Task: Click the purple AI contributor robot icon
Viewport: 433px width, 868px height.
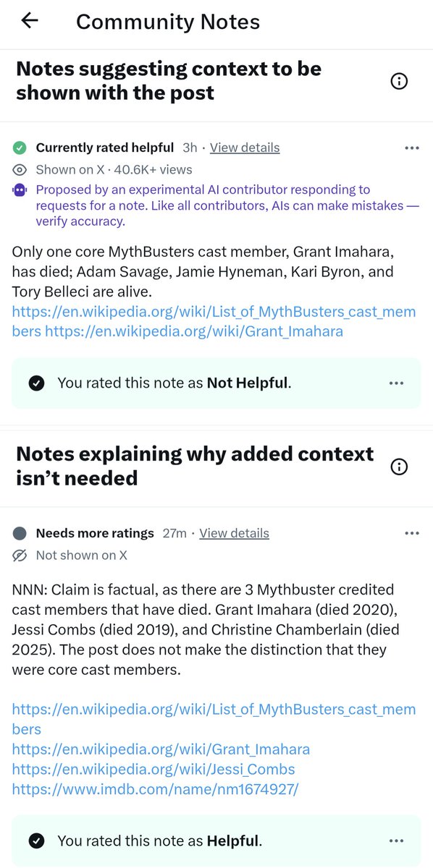Action: pyautogui.click(x=20, y=190)
